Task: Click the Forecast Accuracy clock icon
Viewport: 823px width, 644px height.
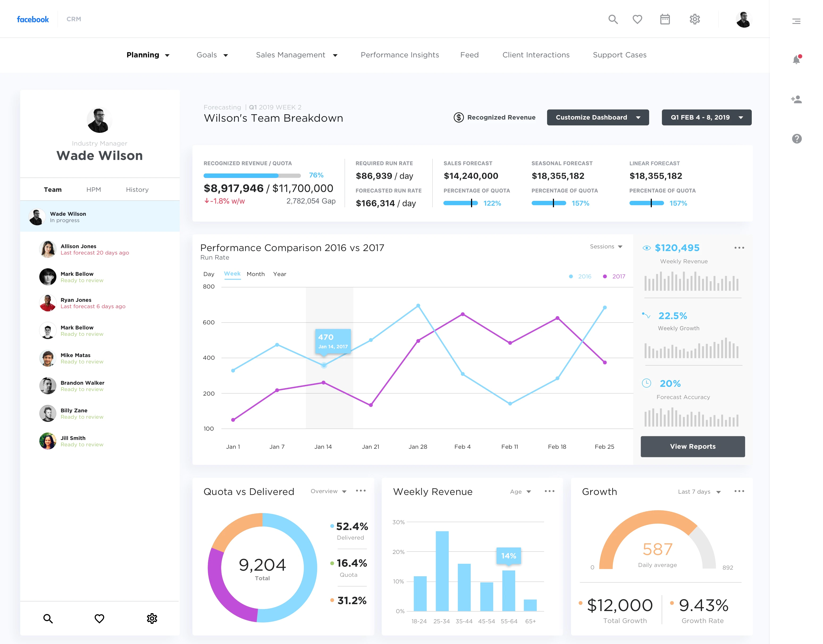Action: click(x=646, y=383)
